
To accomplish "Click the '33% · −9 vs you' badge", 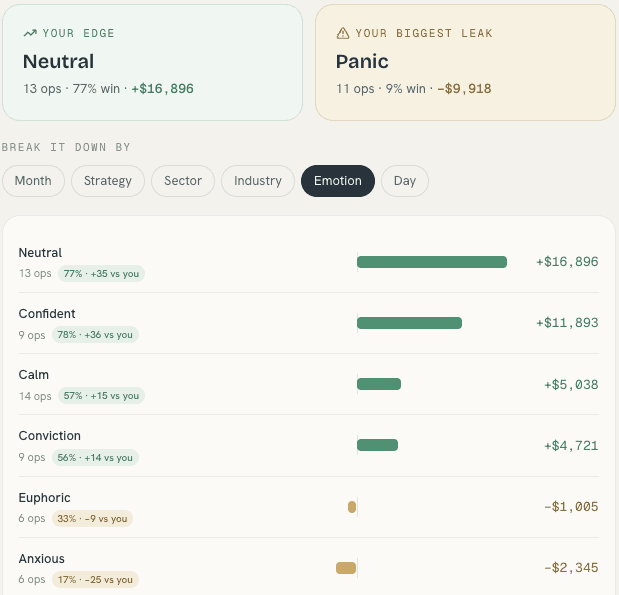I will pos(92,518).
